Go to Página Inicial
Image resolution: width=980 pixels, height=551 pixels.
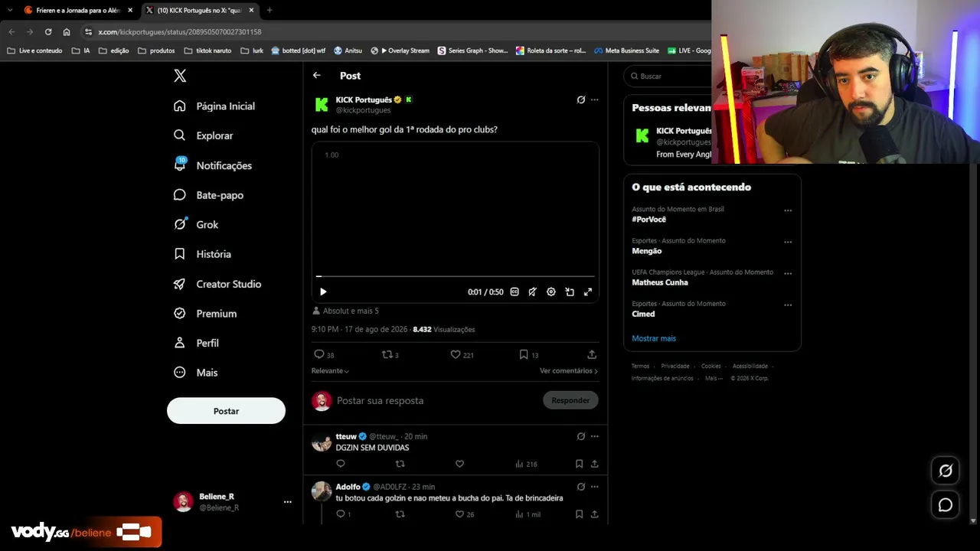click(214, 106)
